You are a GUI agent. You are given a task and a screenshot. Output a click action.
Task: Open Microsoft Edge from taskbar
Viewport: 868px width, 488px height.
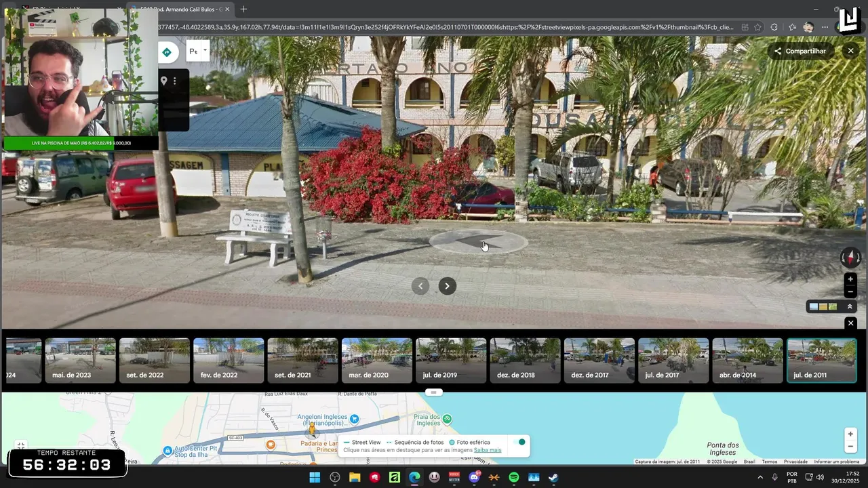click(414, 477)
